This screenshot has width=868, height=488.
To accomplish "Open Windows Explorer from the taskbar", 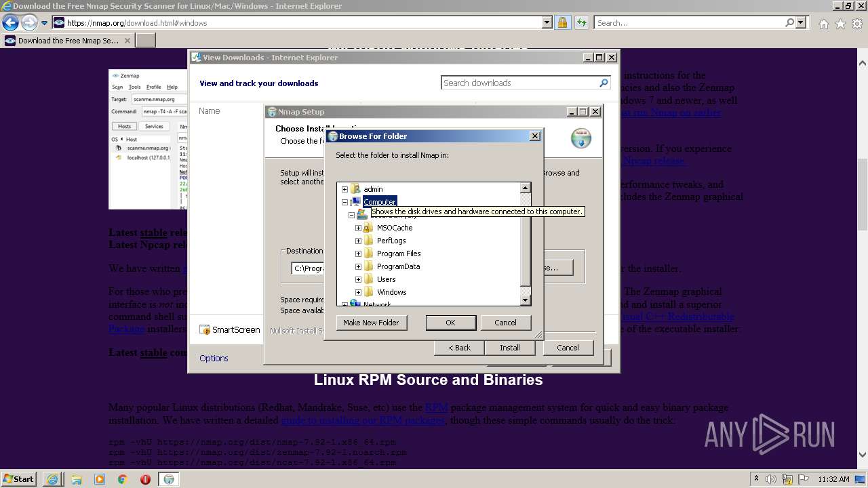I will (x=76, y=479).
